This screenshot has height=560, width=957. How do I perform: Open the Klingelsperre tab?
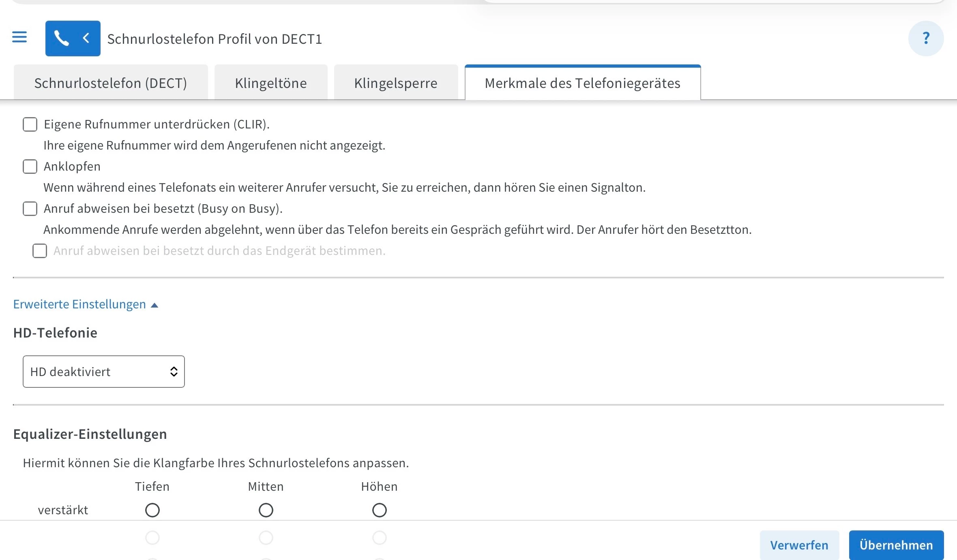pos(396,83)
